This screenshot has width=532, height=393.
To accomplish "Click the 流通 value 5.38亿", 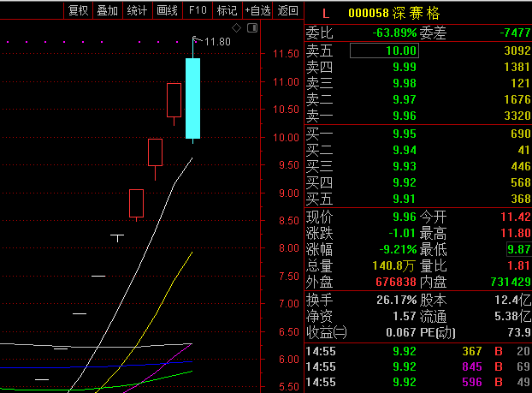I will [x=512, y=316].
